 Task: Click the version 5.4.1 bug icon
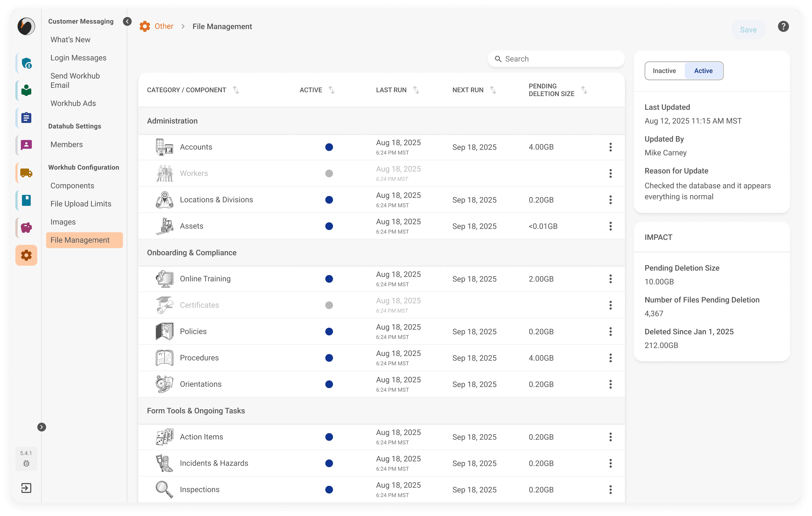click(x=26, y=463)
